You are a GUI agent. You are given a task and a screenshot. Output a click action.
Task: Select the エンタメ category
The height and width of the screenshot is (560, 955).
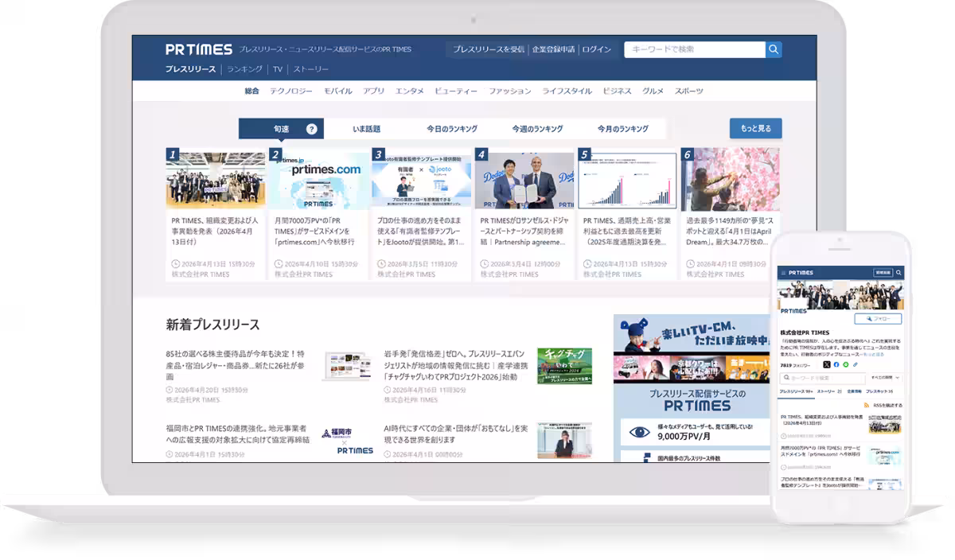click(410, 91)
